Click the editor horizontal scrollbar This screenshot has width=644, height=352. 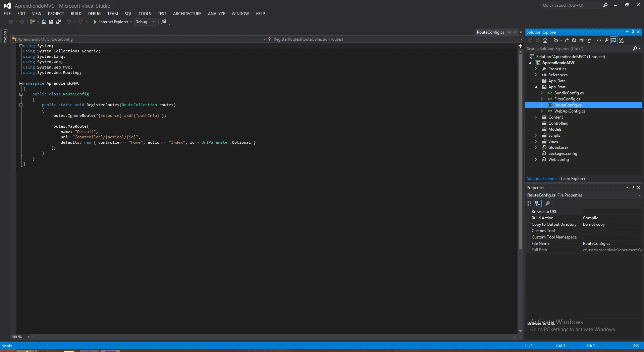(274, 337)
